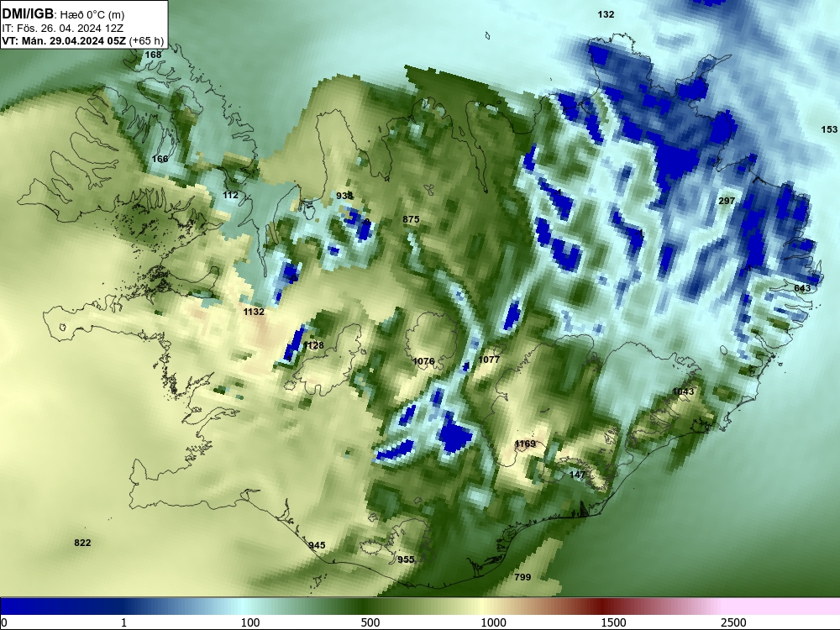
Task: Select the map value 168
Action: click(x=153, y=55)
